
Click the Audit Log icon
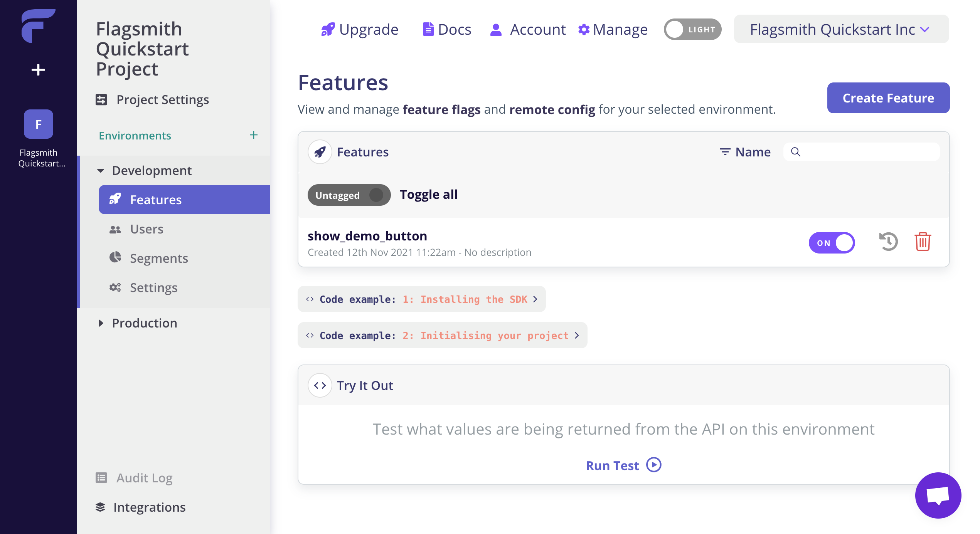pos(101,478)
